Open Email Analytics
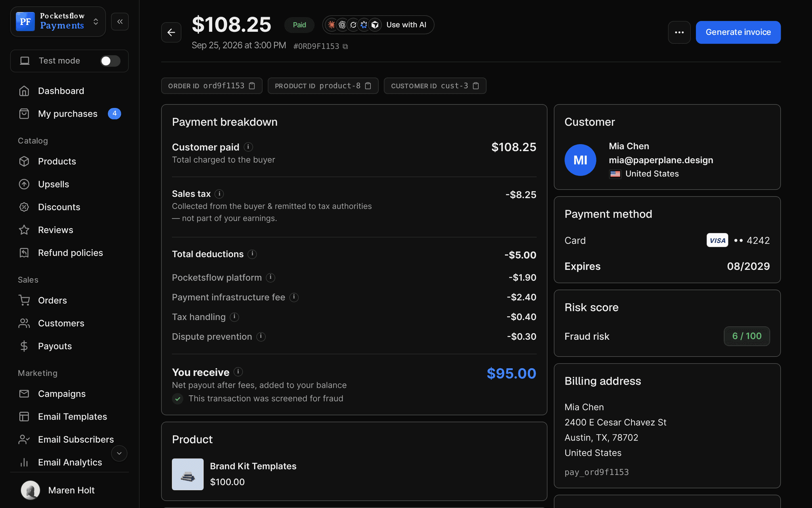The image size is (812, 508). coord(69,462)
